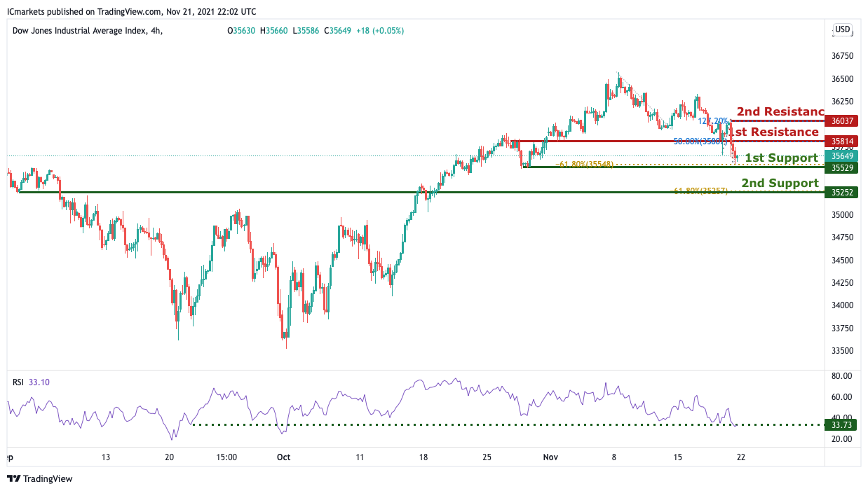Click the 34500 price axis label
This screenshot has height=491, width=868.
coord(842,261)
